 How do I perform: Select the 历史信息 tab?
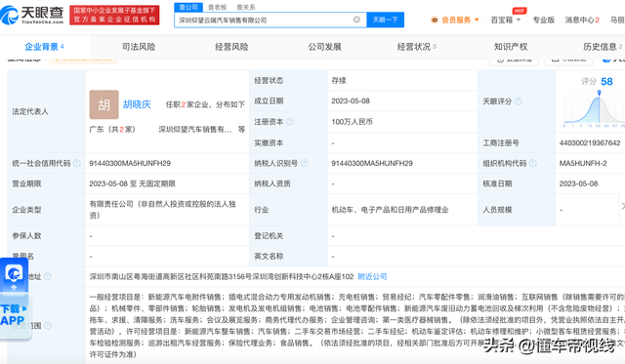coord(603,47)
